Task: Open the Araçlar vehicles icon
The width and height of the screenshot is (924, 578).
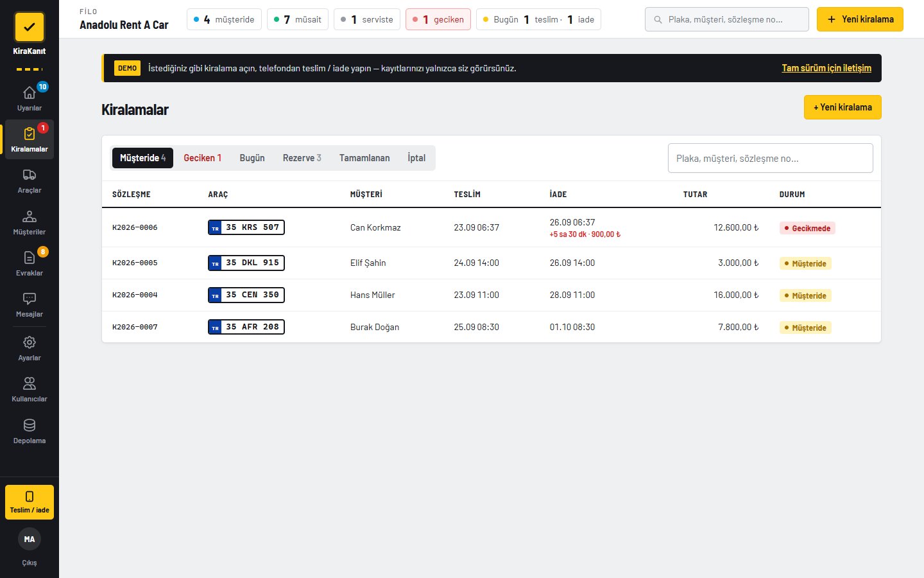Action: point(30,175)
